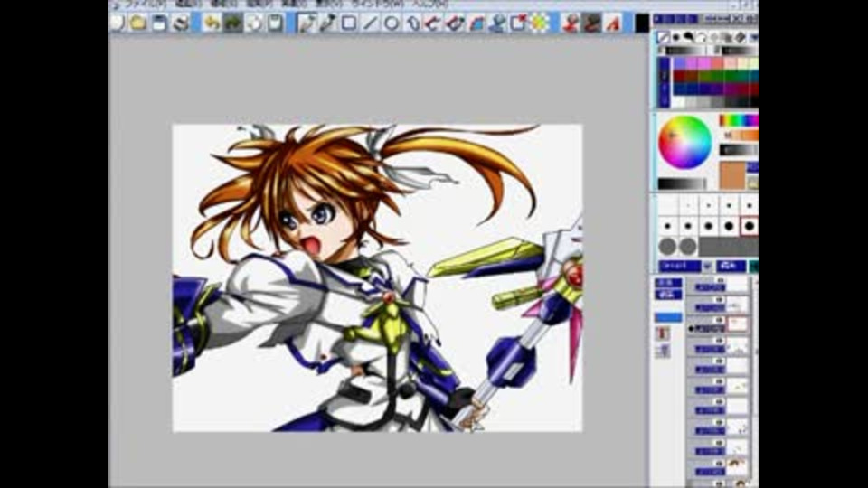Open the dropdown arrow below brush sizes
This screenshot has height=488, width=868.
(707, 266)
